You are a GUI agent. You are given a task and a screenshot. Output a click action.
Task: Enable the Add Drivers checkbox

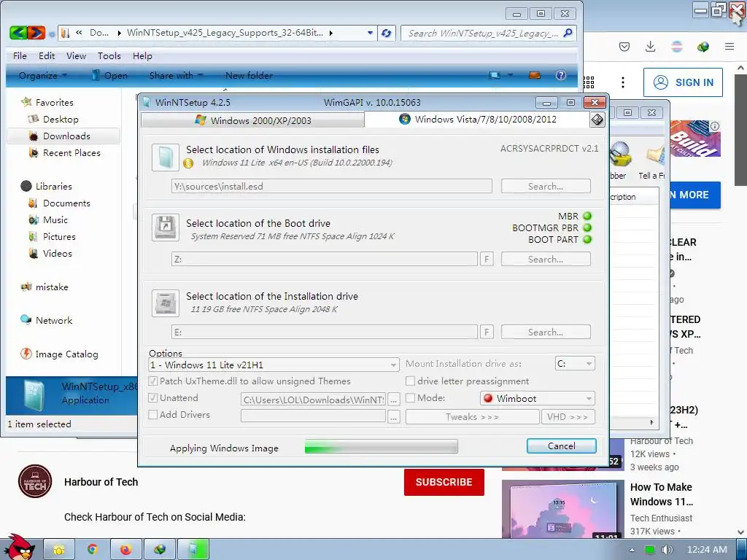click(x=153, y=414)
